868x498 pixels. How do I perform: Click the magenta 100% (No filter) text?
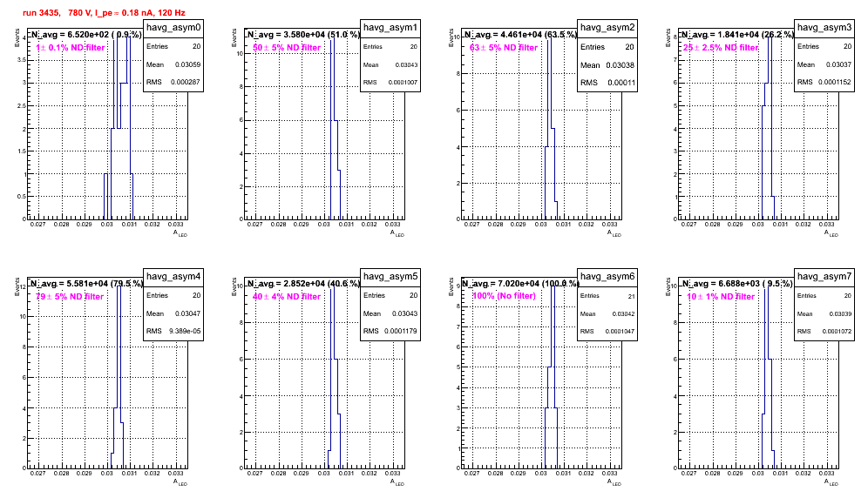click(505, 296)
